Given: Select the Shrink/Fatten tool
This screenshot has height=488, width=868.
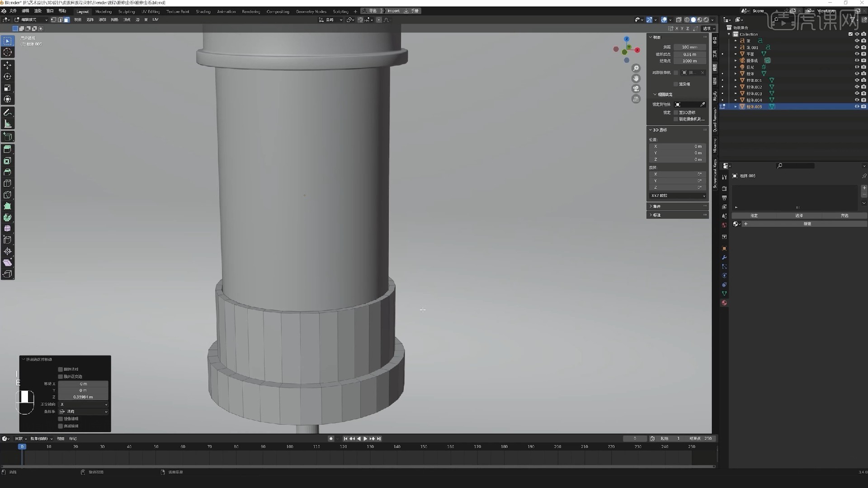Looking at the screenshot, I should 8,251.
